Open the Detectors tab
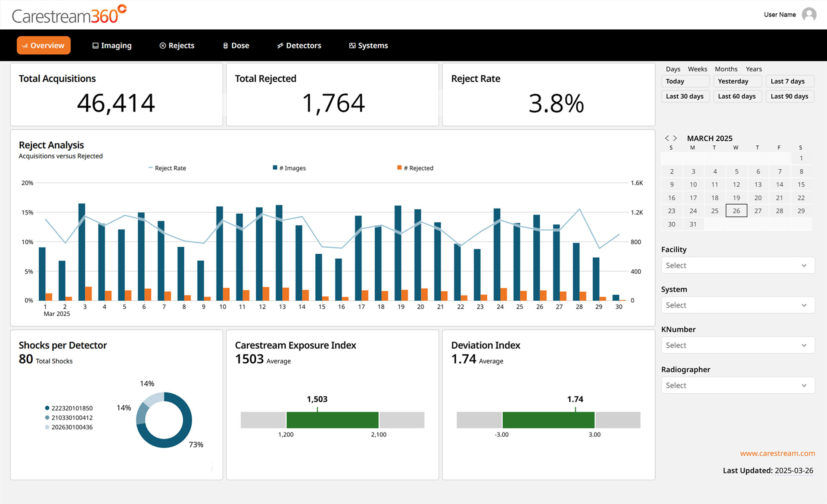 [x=299, y=46]
